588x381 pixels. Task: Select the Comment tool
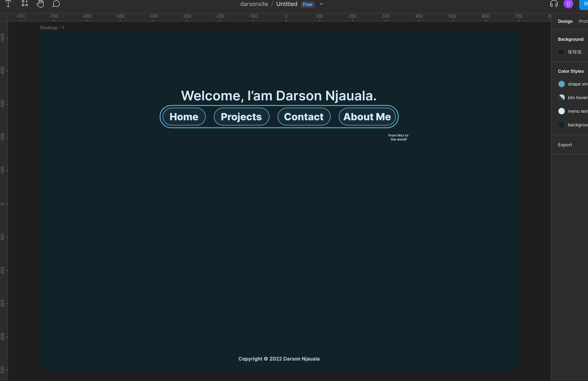pos(56,4)
